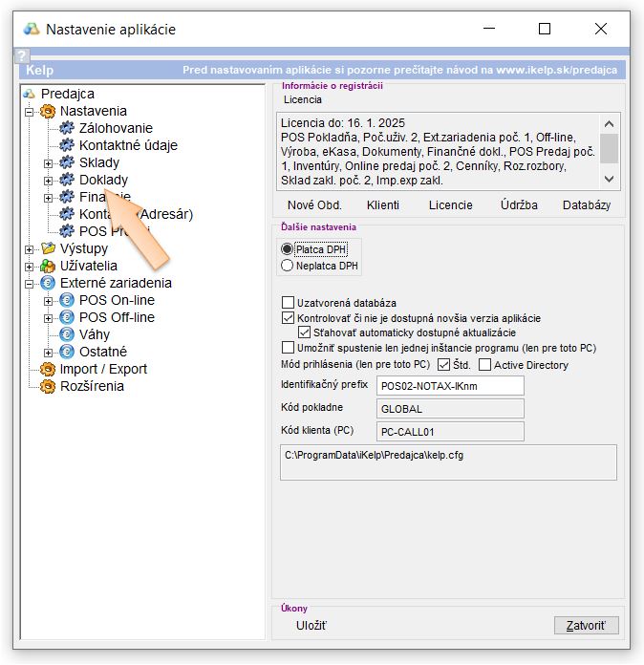644x665 pixels.
Task: Click the Užívatelia users icon
Action: [48, 266]
